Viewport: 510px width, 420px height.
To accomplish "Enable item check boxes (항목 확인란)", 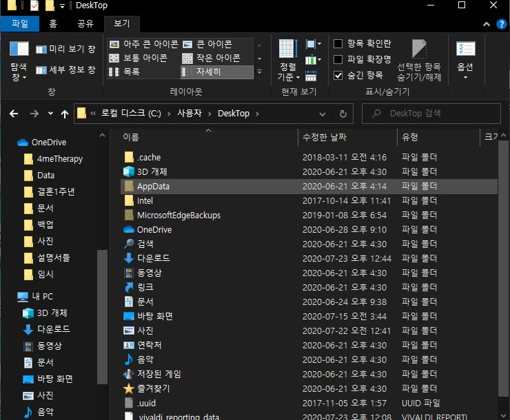I will (x=362, y=43).
